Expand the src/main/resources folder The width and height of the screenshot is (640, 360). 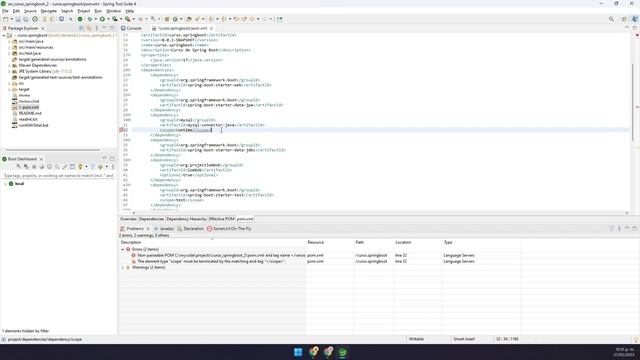[x=9, y=47]
